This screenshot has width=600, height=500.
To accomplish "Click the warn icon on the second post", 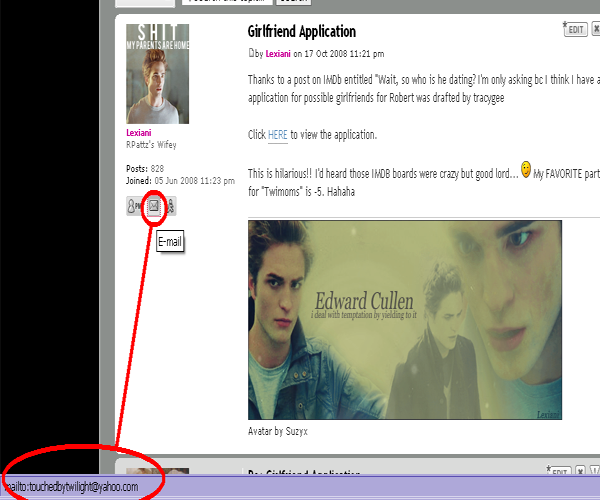I will (x=595, y=471).
